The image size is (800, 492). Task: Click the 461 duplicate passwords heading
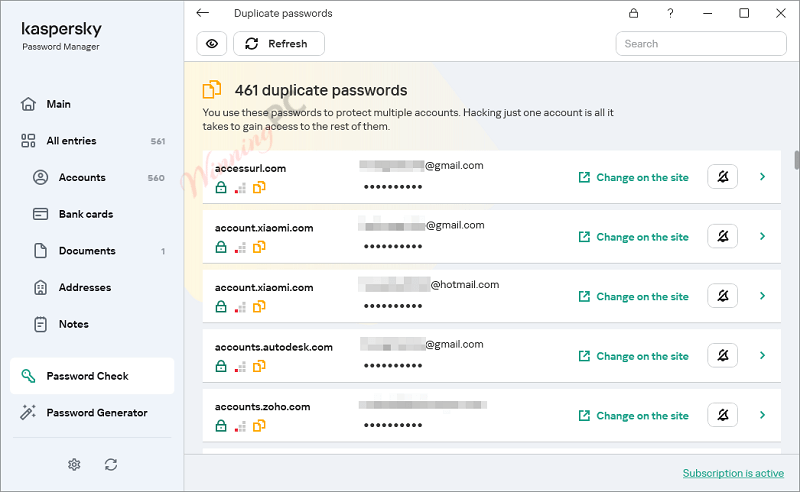pyautogui.click(x=321, y=90)
